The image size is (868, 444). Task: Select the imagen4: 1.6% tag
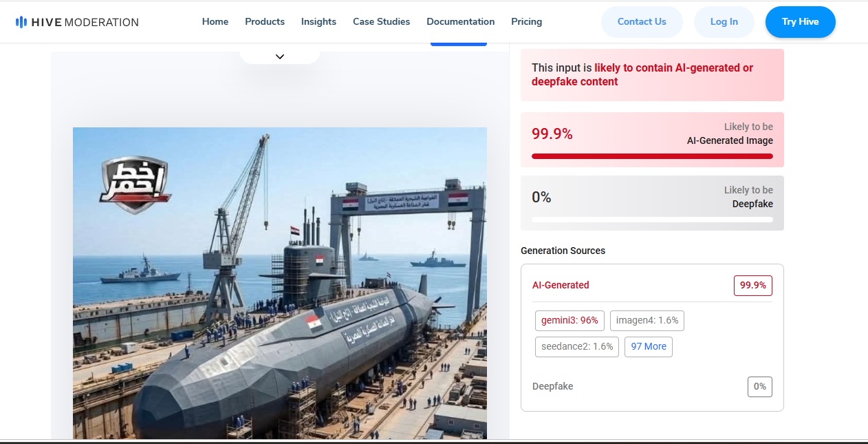click(647, 320)
